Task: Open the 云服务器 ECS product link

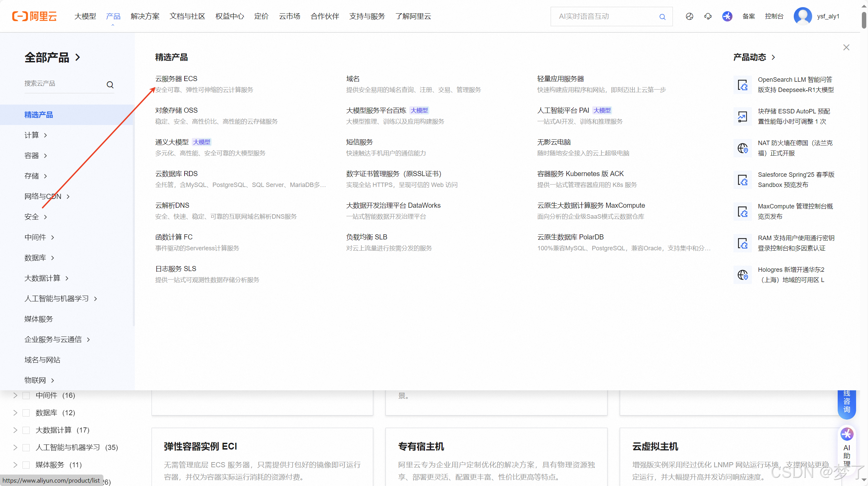Action: coord(176,79)
